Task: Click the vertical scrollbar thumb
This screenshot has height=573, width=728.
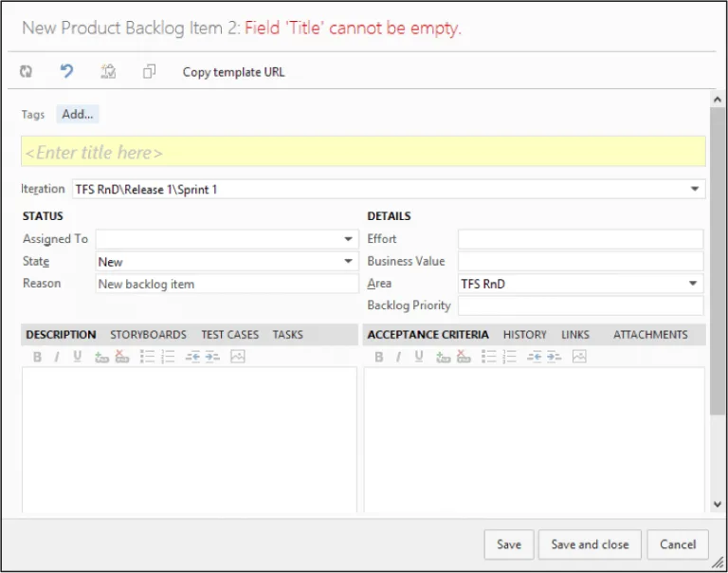Action: [x=717, y=261]
